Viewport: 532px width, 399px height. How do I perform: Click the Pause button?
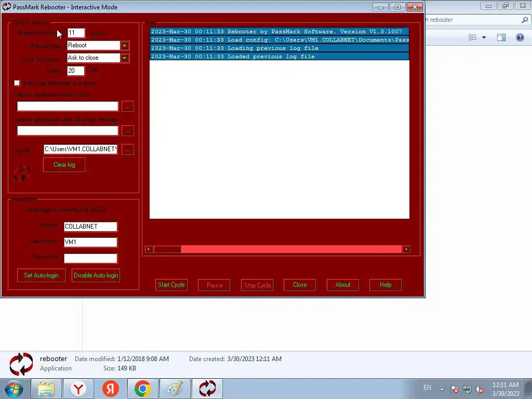[x=214, y=285]
